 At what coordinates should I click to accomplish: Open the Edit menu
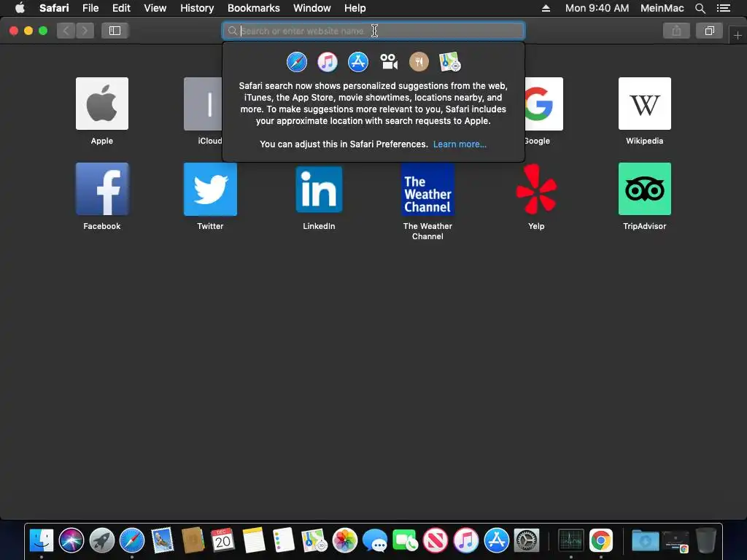click(x=121, y=8)
